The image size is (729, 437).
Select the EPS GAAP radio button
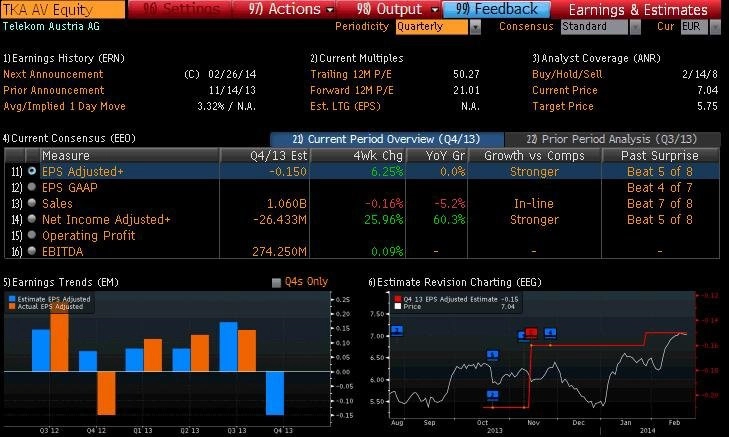(x=32, y=187)
